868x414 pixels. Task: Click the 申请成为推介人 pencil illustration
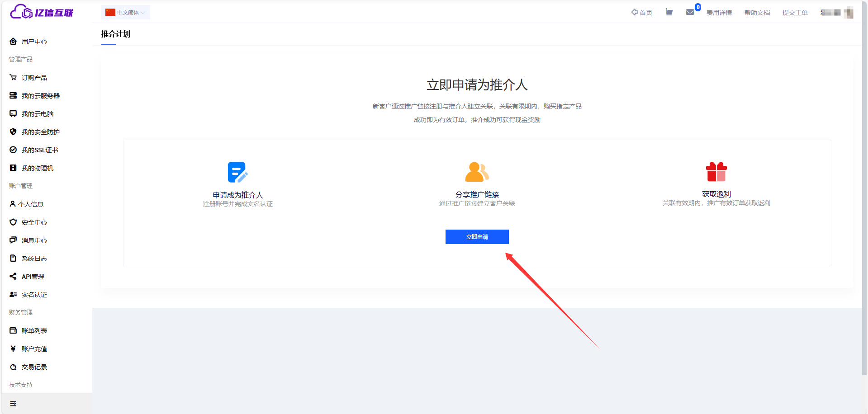(x=237, y=172)
